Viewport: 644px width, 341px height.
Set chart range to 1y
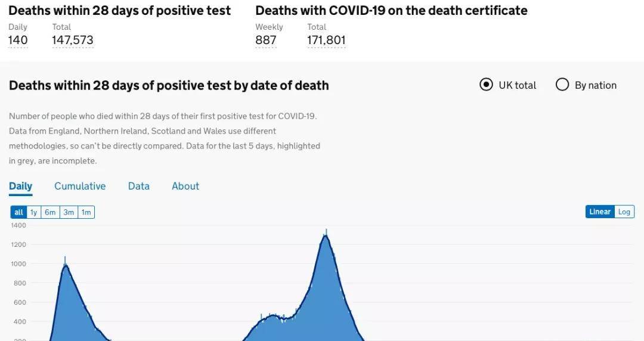click(34, 212)
